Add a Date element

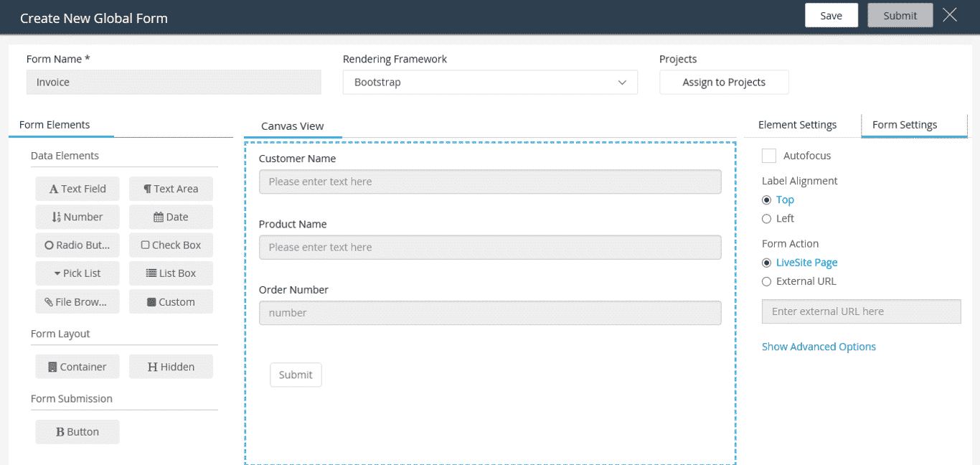pyautogui.click(x=171, y=217)
